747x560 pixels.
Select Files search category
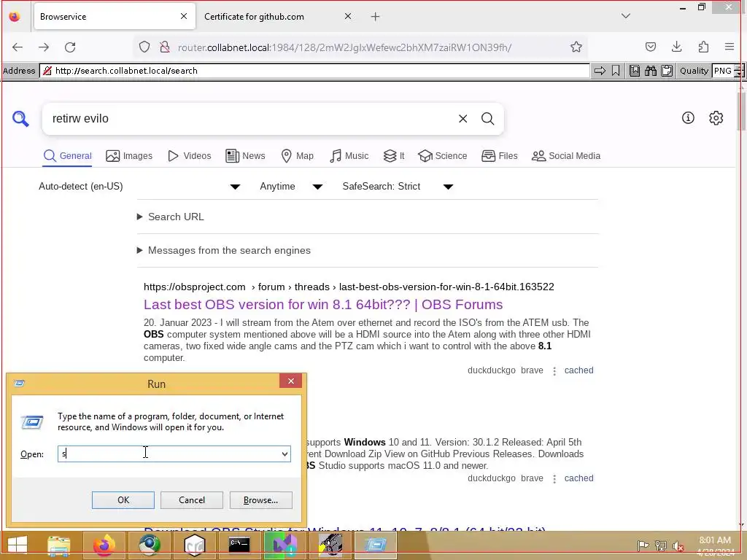click(x=499, y=156)
